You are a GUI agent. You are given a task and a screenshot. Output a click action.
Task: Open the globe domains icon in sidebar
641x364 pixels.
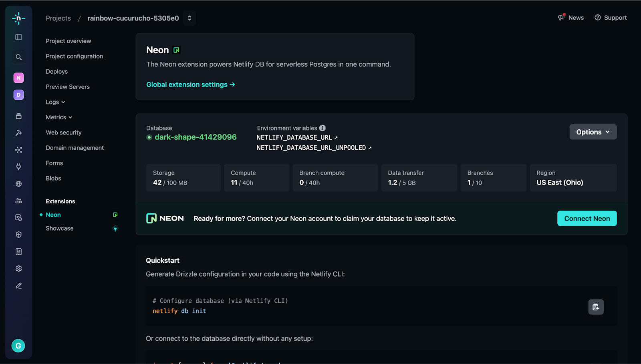[x=18, y=184]
